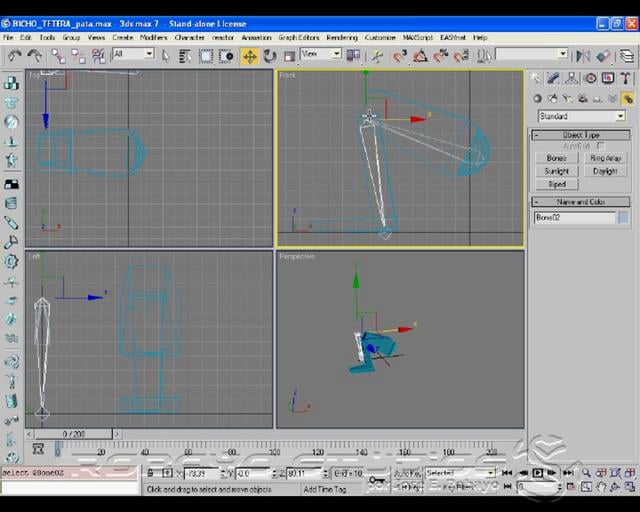
Task: Open the object color swatch
Action: click(x=624, y=218)
